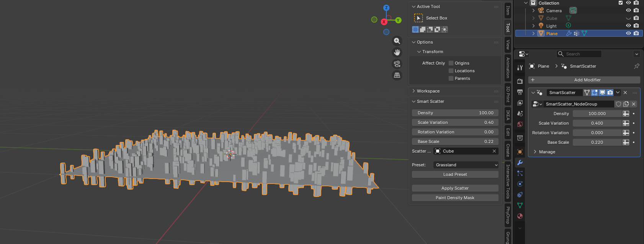Open the World properties tab icon
Screen dimensions: 644x244
pyautogui.click(x=520, y=124)
